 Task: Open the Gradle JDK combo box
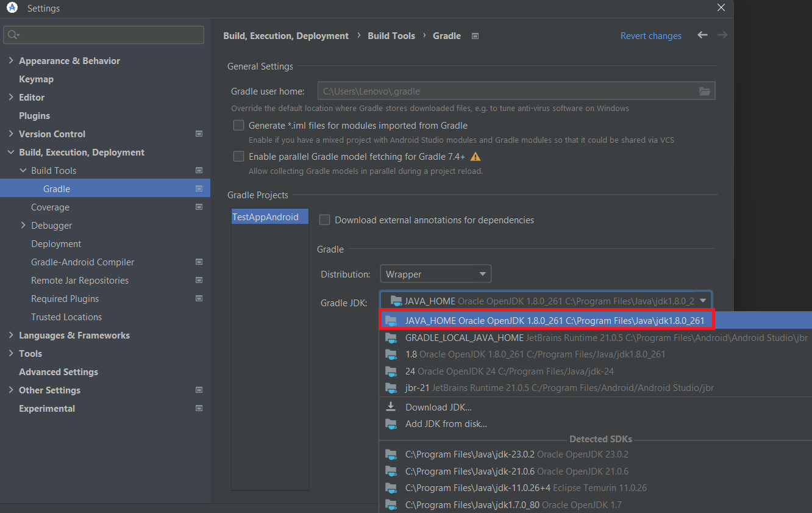click(x=546, y=301)
